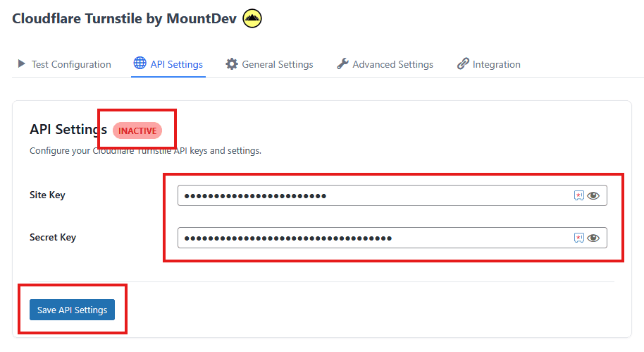Click the globe icon on API Settings tab

[140, 63]
